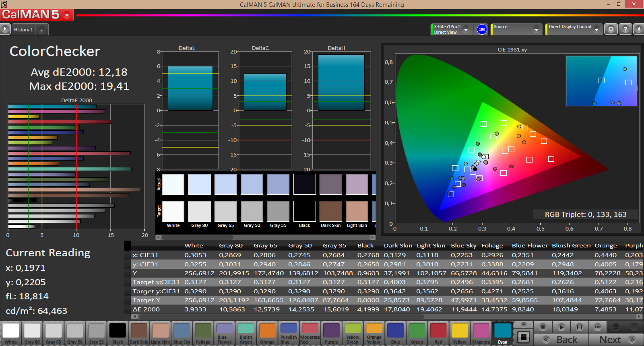Expand the X-Rite i1Pro 2 meter dropdown

click(x=466, y=29)
